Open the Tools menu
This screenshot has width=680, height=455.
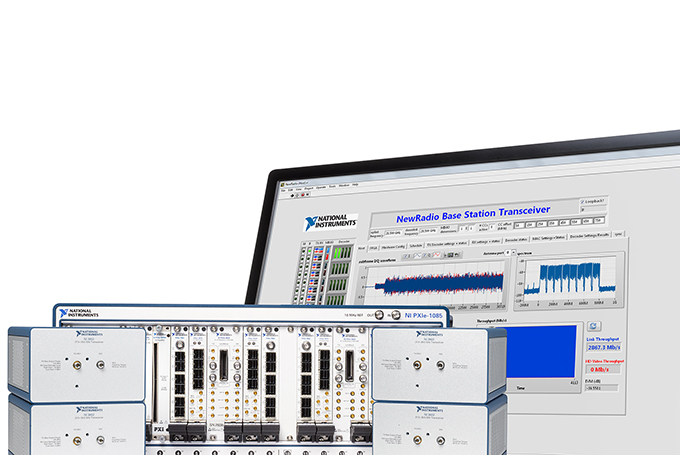[x=332, y=187]
